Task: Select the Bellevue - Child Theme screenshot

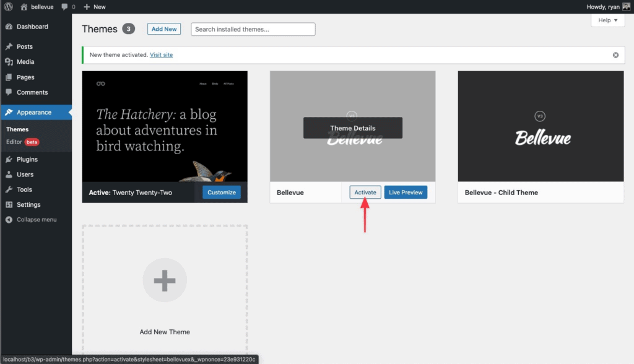Action: coord(541,126)
